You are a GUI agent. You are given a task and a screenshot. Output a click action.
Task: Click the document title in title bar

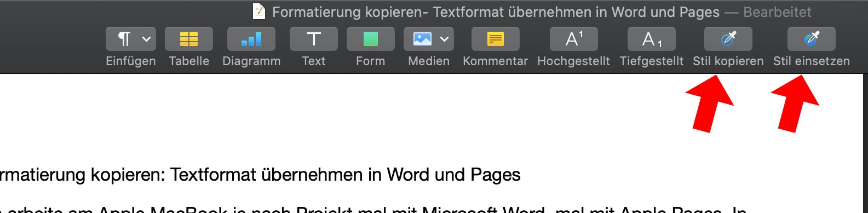(496, 12)
